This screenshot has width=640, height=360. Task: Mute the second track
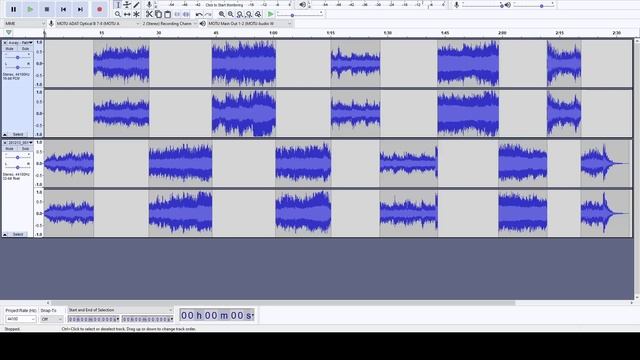(x=9, y=149)
